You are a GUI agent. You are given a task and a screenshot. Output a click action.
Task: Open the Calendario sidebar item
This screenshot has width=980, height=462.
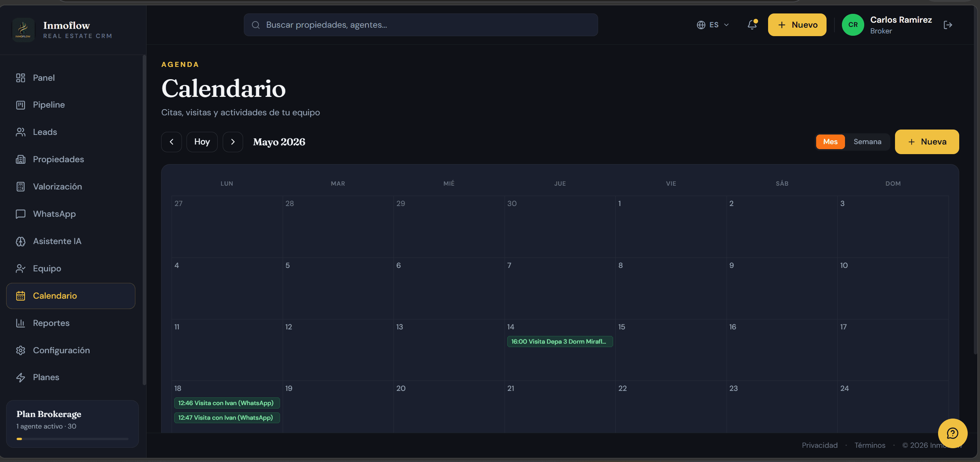[x=71, y=296]
